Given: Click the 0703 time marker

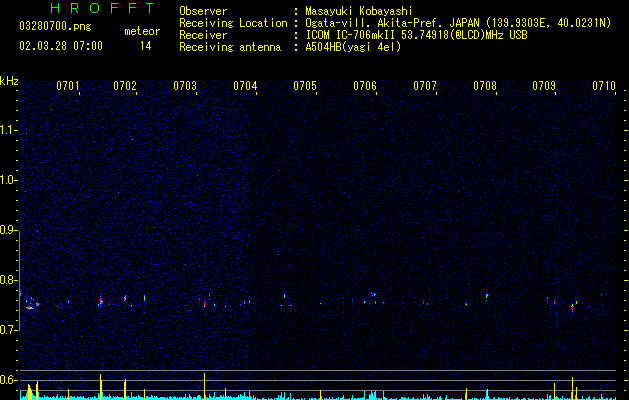Looking at the screenshot, I should (x=185, y=86).
